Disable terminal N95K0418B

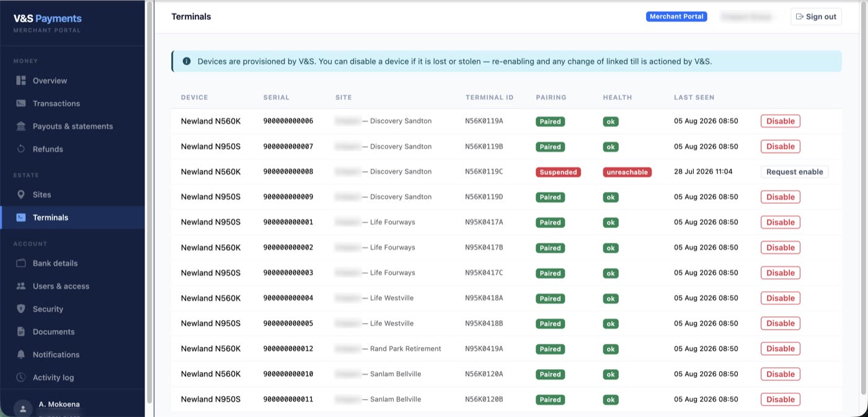click(x=780, y=323)
